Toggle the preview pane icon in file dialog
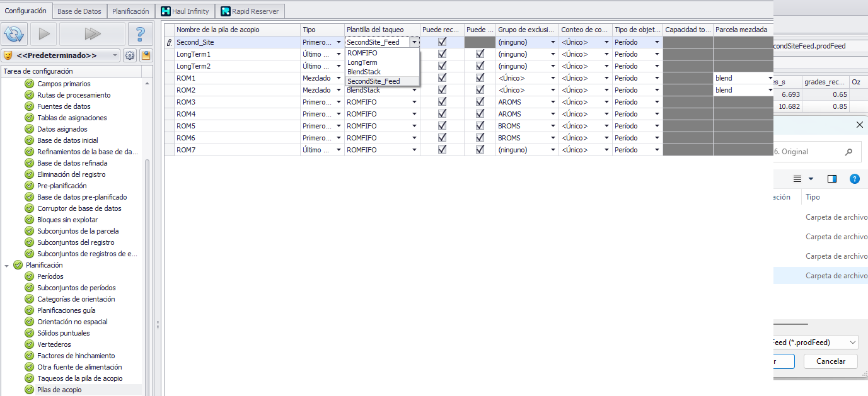 click(832, 179)
